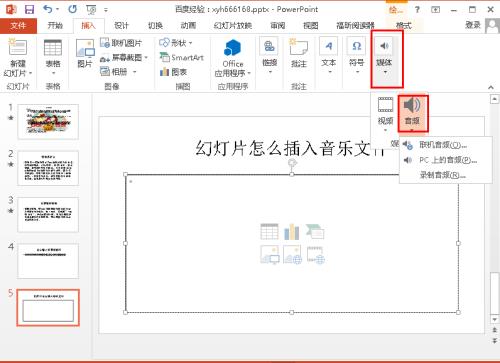Choose 录制音频(R)... menu entry
Image resolution: width=500 pixels, height=363 pixels.
click(446, 175)
